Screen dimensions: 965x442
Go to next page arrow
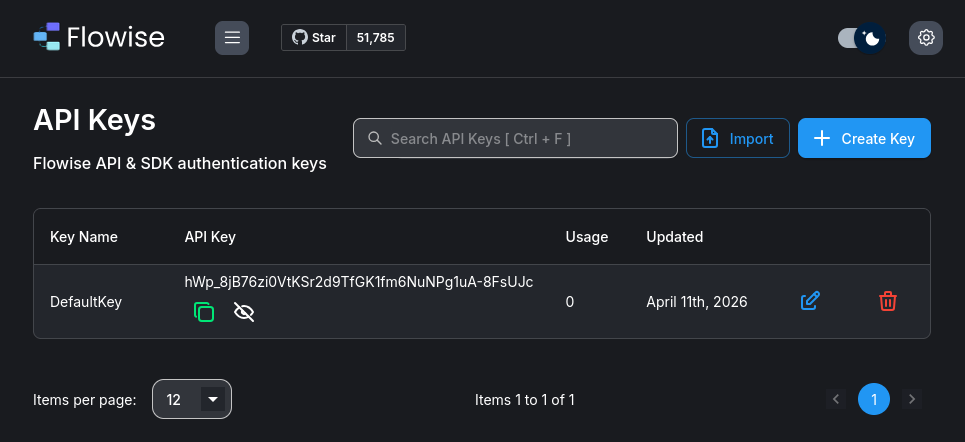click(x=911, y=399)
